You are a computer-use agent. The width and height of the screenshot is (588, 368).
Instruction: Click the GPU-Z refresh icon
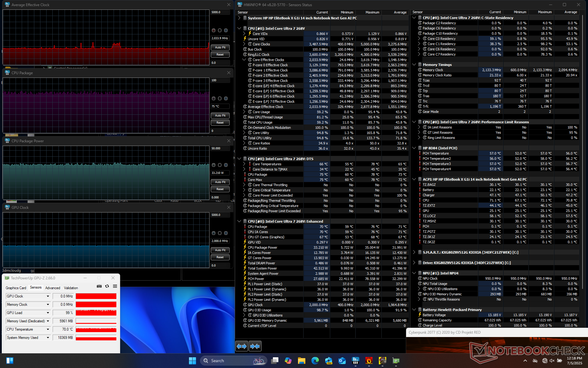click(x=107, y=286)
